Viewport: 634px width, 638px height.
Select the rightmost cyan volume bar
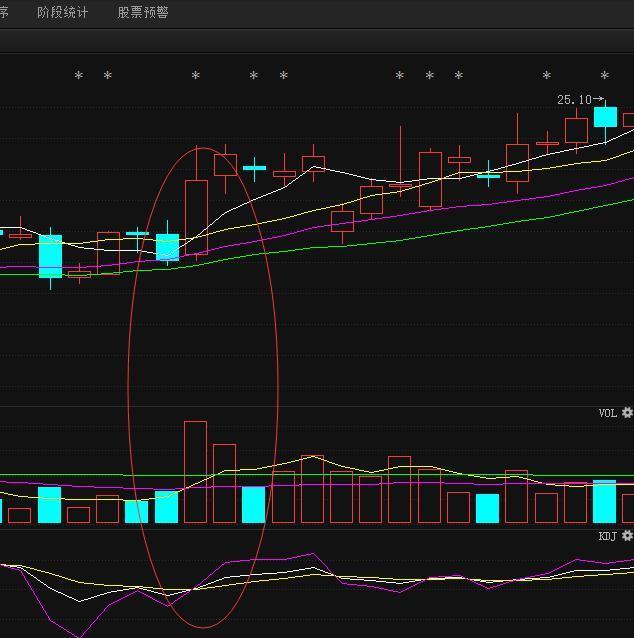604,502
